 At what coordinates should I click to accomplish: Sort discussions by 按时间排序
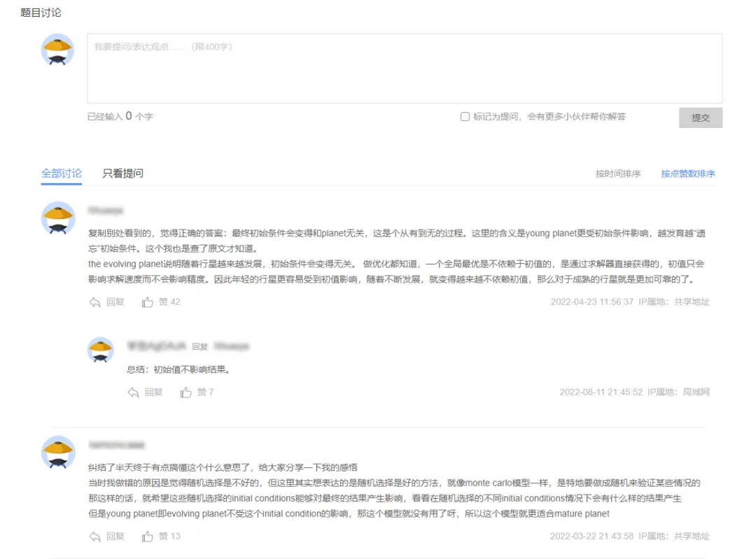618,174
